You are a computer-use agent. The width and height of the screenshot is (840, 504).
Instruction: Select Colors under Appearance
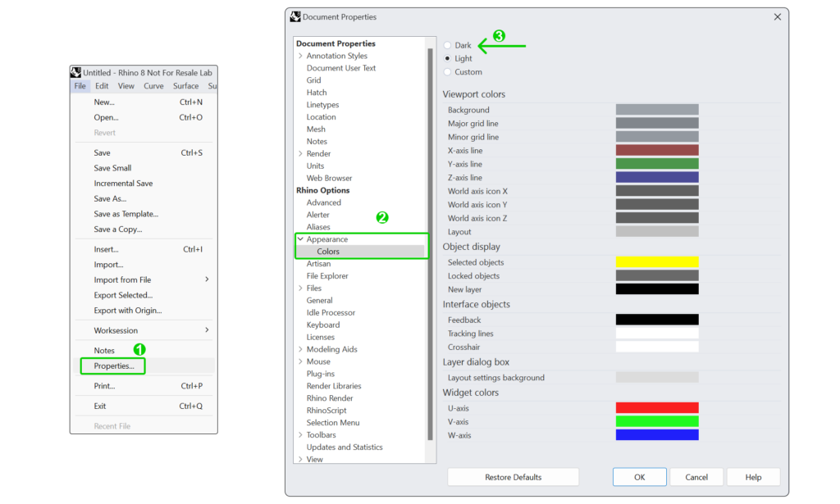[328, 252]
